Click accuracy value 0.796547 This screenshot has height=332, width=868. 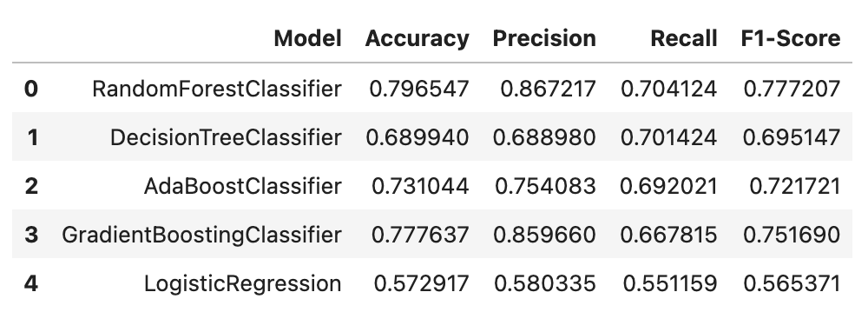[x=419, y=89]
